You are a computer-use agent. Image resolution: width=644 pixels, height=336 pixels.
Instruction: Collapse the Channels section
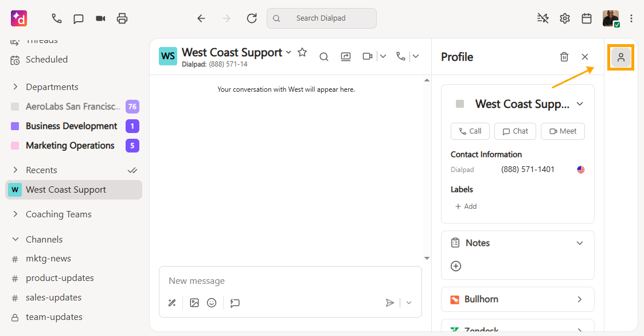(x=15, y=240)
